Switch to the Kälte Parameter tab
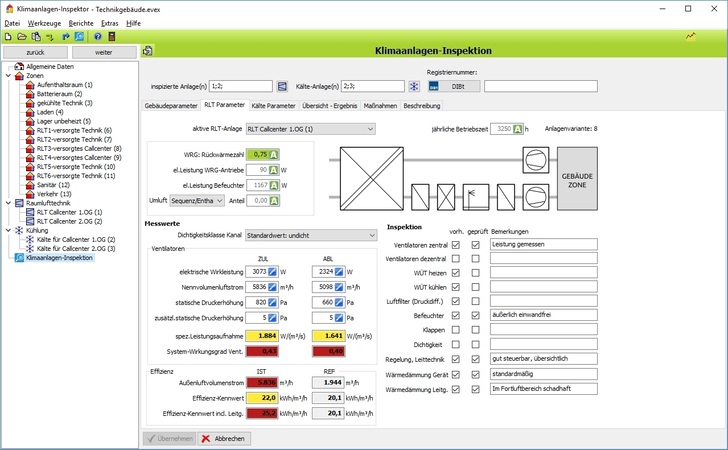The width and height of the screenshot is (728, 450). tap(273, 105)
